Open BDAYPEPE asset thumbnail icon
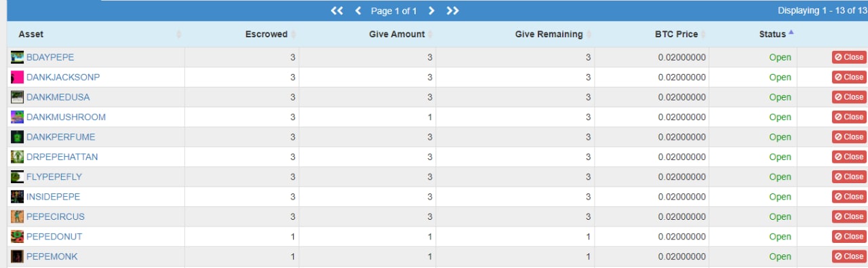Viewport: 868px width, 268px height. [x=17, y=58]
